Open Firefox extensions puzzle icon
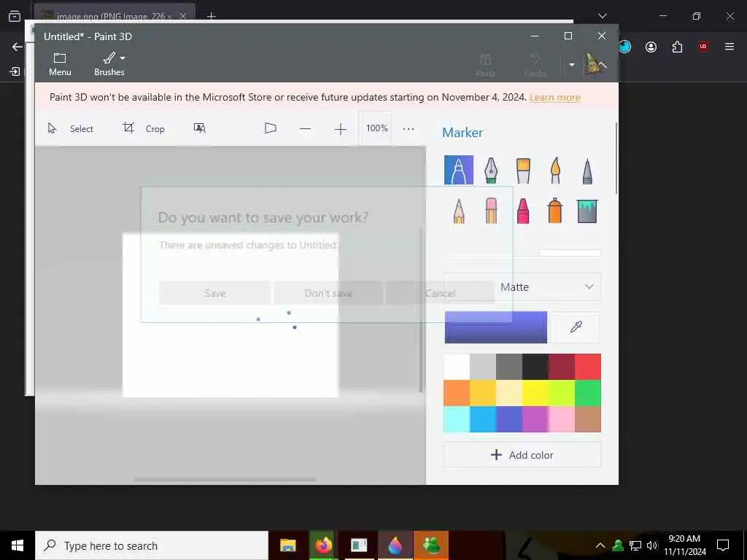The height and width of the screenshot is (560, 747). pyautogui.click(x=677, y=47)
